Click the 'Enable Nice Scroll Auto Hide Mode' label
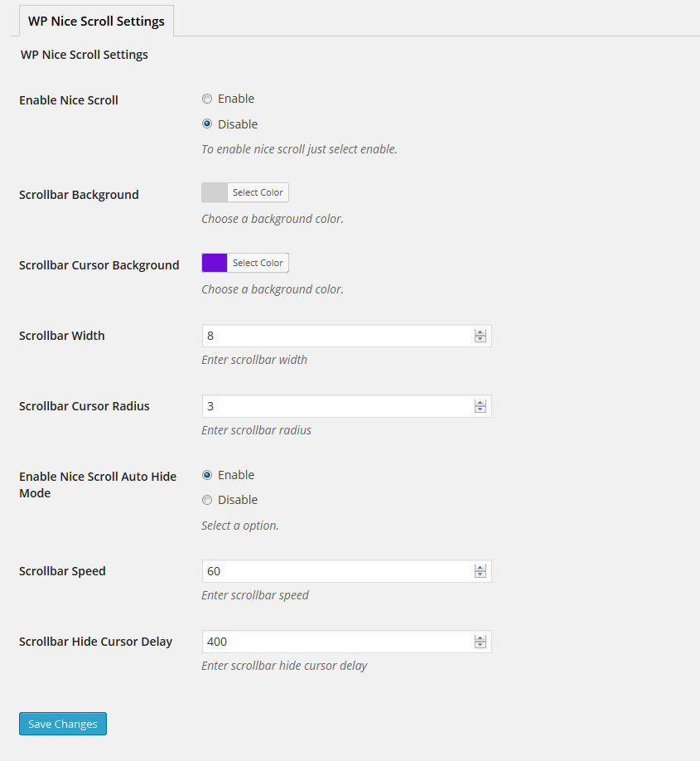 coord(98,484)
